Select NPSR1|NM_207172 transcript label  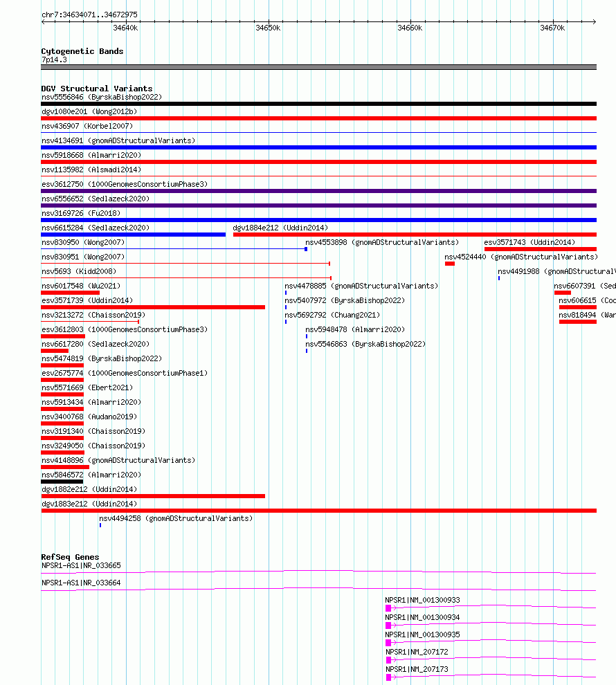(x=417, y=652)
